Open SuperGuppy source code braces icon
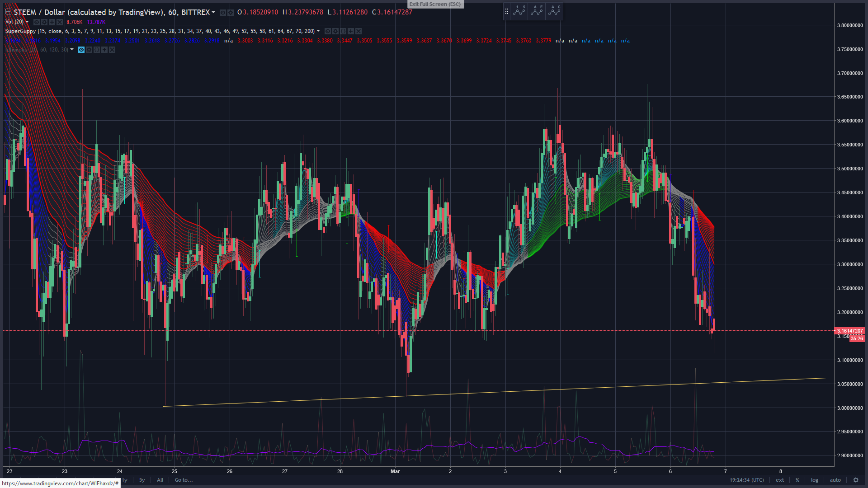 click(343, 31)
